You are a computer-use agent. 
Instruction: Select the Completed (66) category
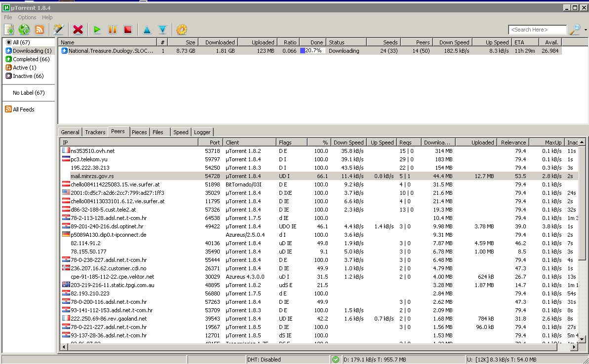[x=28, y=59]
